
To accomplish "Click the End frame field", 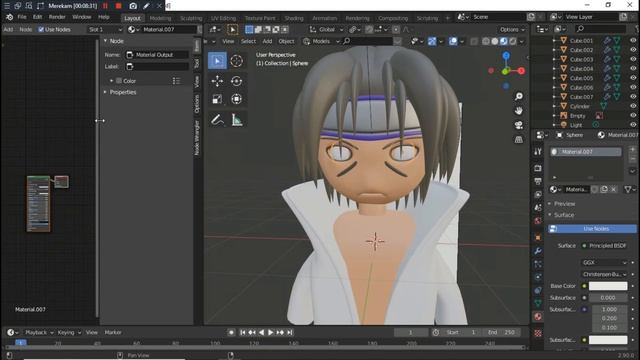I will coord(502,332).
